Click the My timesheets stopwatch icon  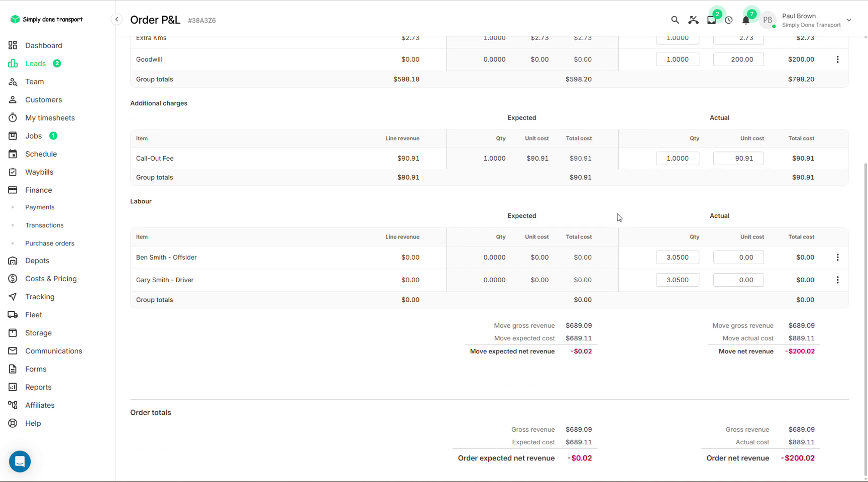[13, 117]
